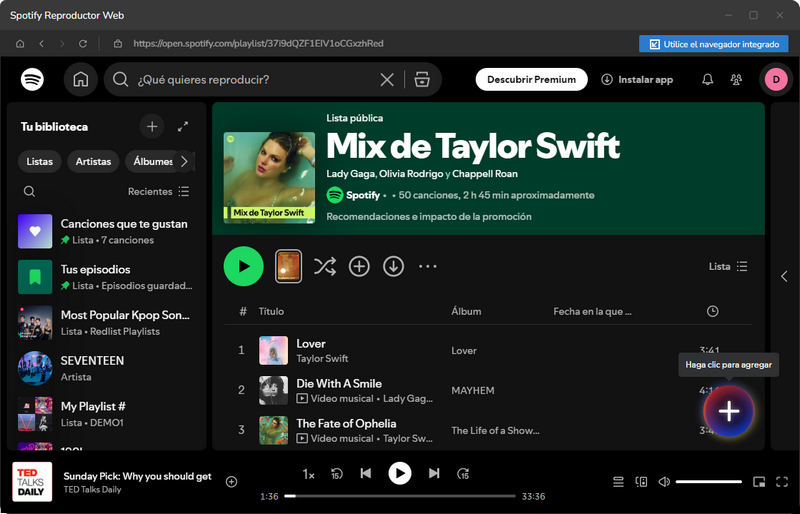Skip forward 15 seconds

tap(463, 474)
